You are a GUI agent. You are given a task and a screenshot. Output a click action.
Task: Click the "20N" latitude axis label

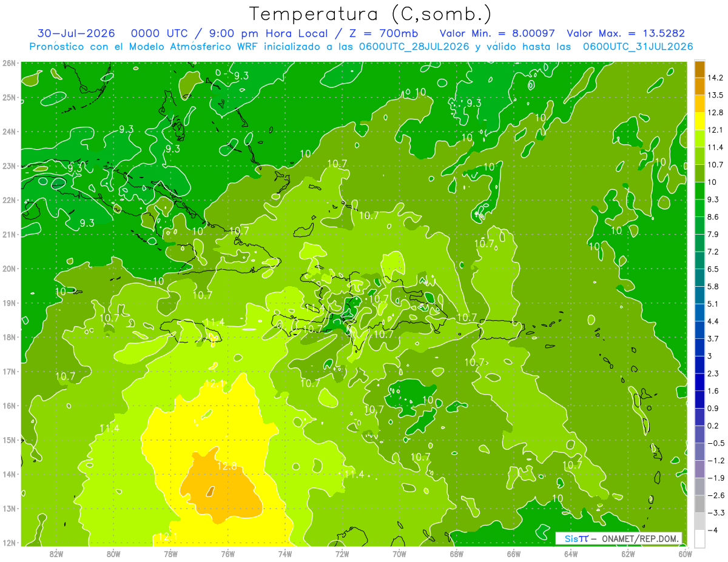tap(9, 269)
